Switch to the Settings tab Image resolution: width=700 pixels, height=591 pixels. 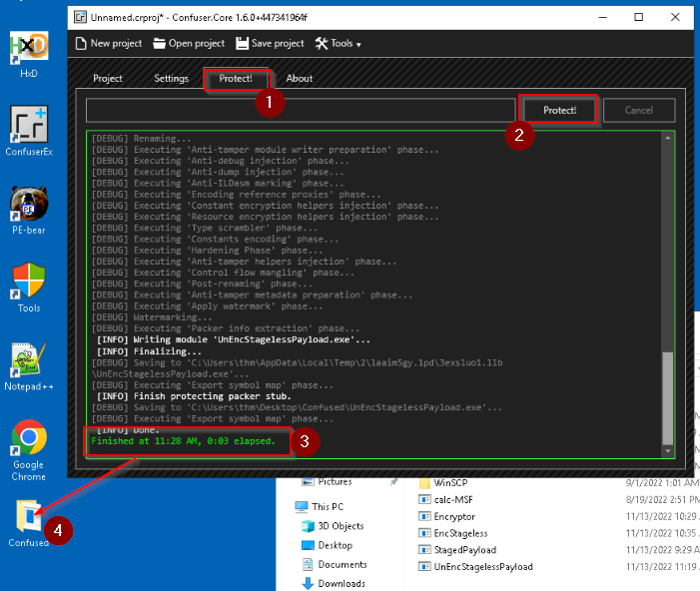[172, 79]
